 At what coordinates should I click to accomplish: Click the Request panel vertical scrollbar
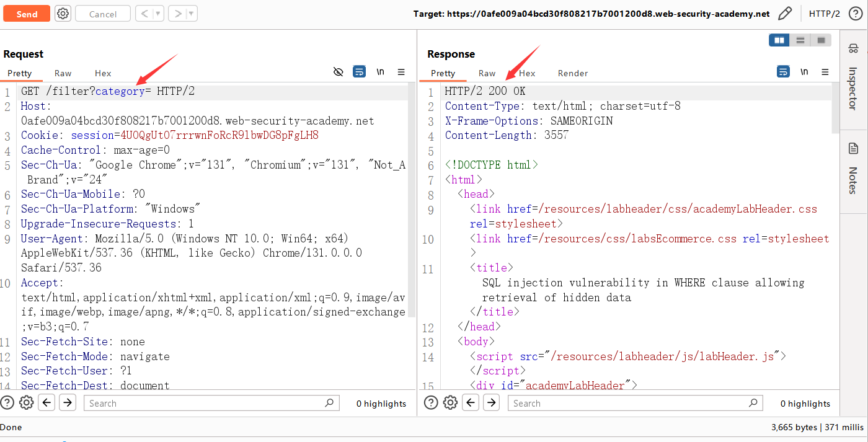[412, 198]
